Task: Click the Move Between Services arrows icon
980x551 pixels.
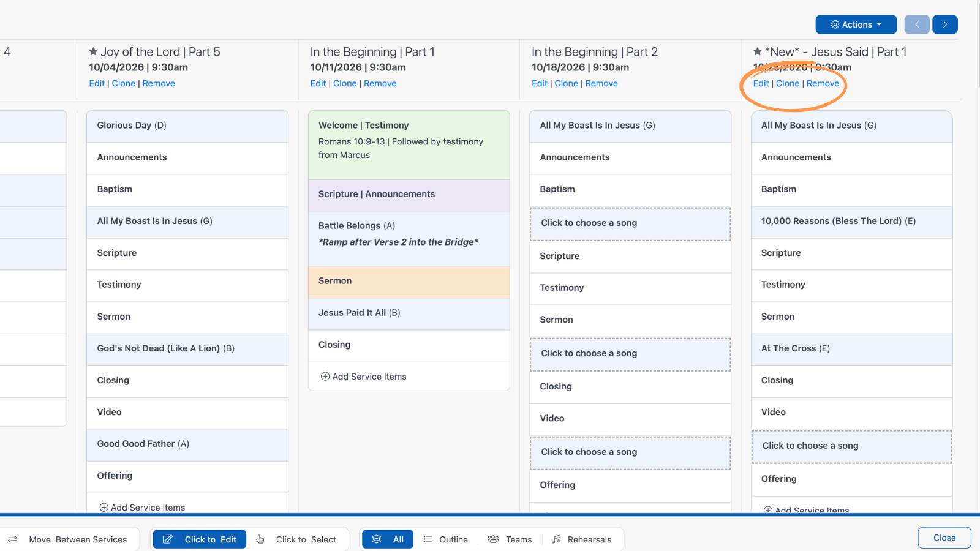Action: pos(12,539)
